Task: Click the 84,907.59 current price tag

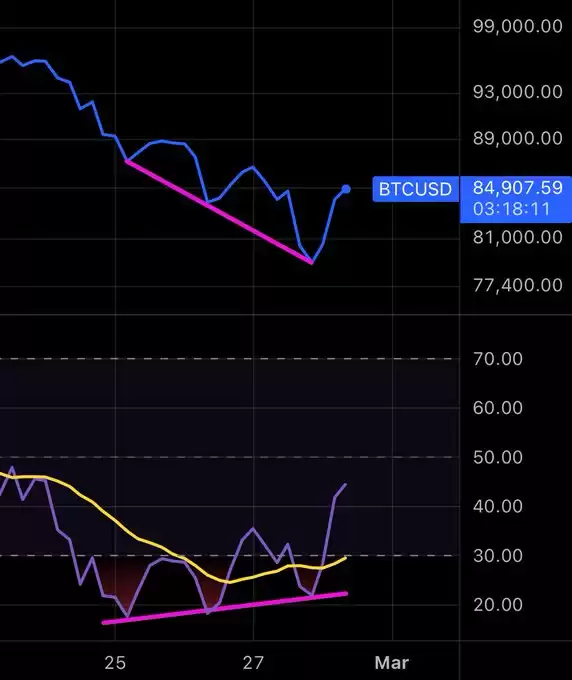Action: coord(517,188)
